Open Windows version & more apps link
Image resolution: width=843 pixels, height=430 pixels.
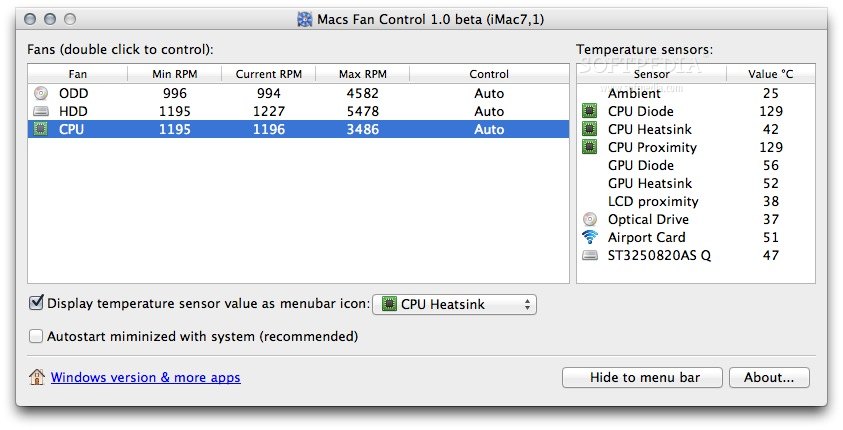click(x=146, y=377)
